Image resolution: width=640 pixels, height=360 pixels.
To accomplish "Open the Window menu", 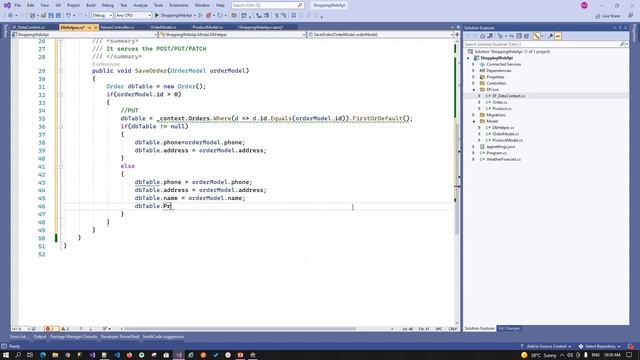I will pos(202,5).
